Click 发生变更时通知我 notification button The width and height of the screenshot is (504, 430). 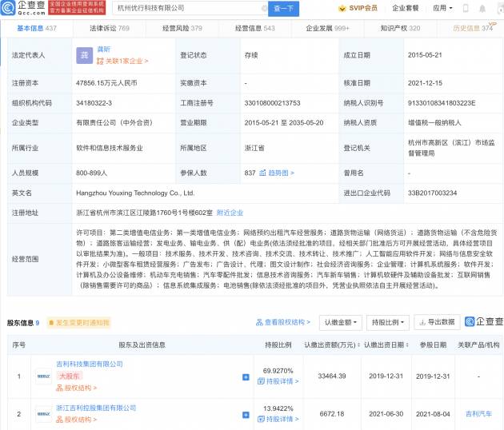[78, 323]
